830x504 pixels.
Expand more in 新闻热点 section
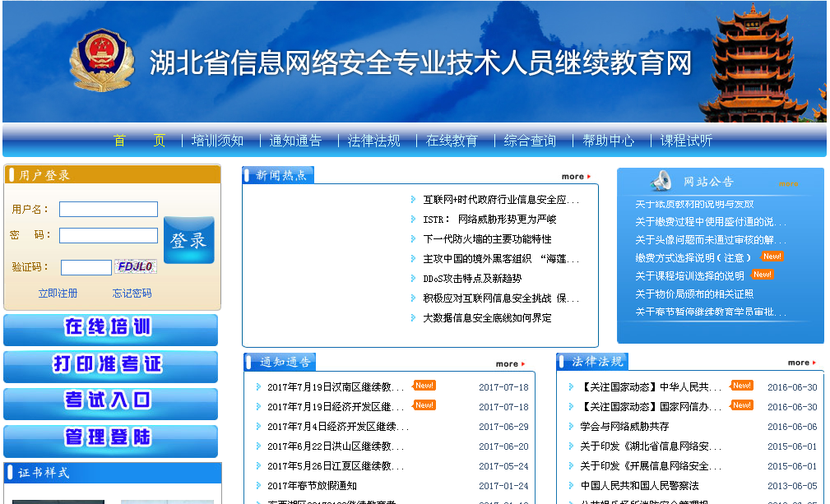point(575,177)
